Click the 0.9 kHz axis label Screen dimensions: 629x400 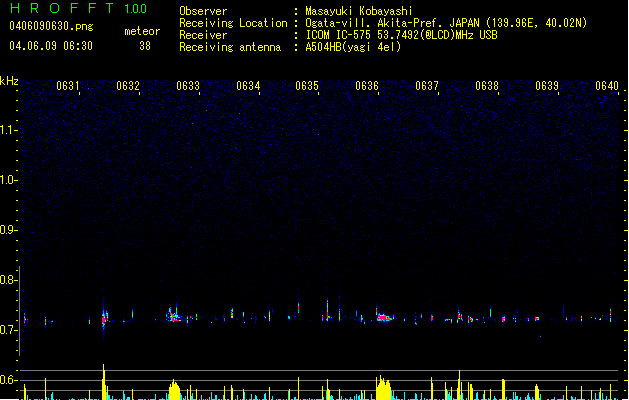(x=8, y=230)
